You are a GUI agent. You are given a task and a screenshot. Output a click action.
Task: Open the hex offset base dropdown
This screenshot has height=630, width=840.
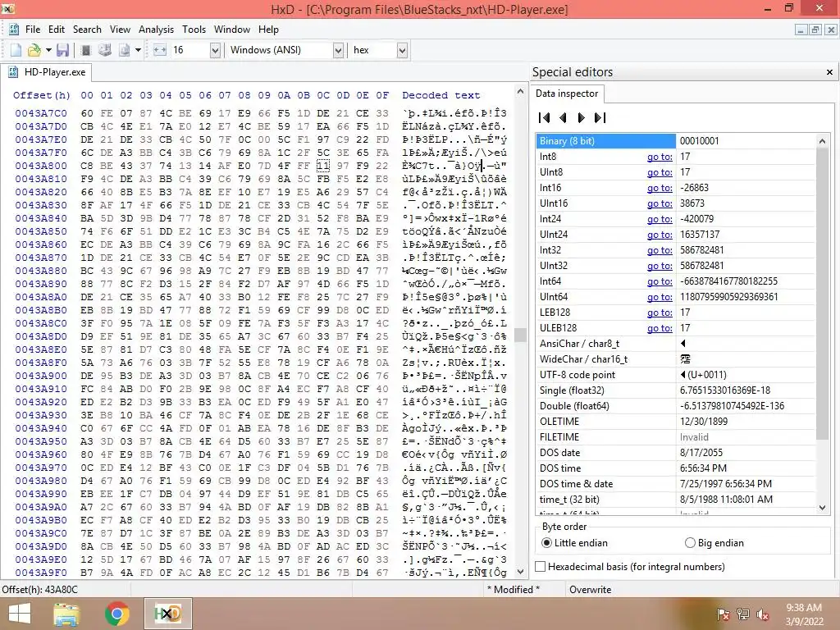[402, 50]
